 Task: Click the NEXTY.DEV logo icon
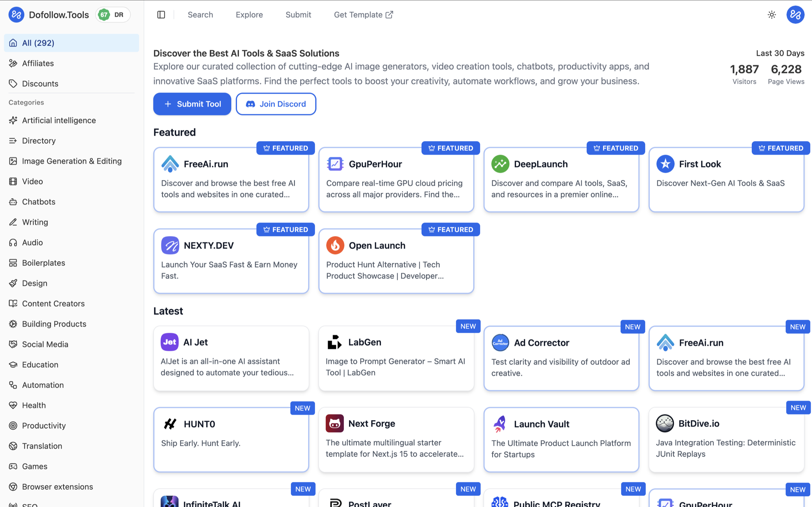pos(170,245)
